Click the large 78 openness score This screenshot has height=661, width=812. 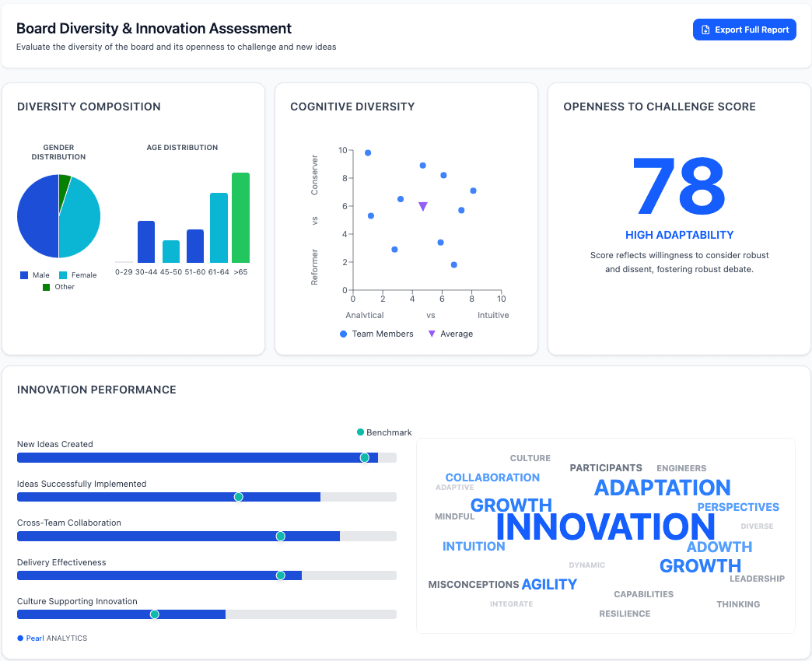[x=679, y=188]
